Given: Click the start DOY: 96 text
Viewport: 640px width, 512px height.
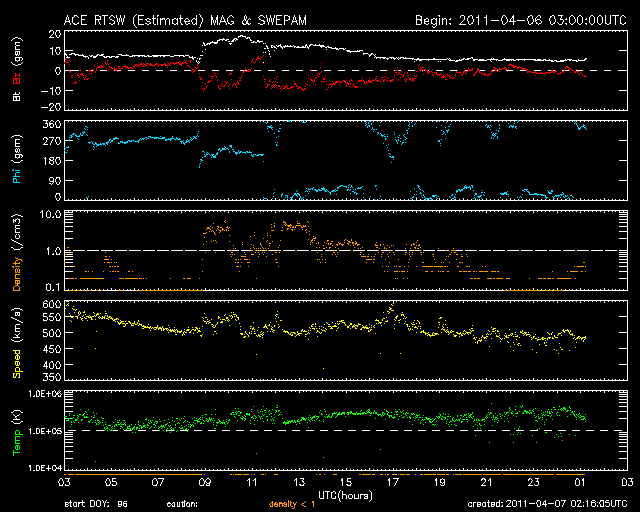Looking at the screenshot, I should (x=96, y=504).
